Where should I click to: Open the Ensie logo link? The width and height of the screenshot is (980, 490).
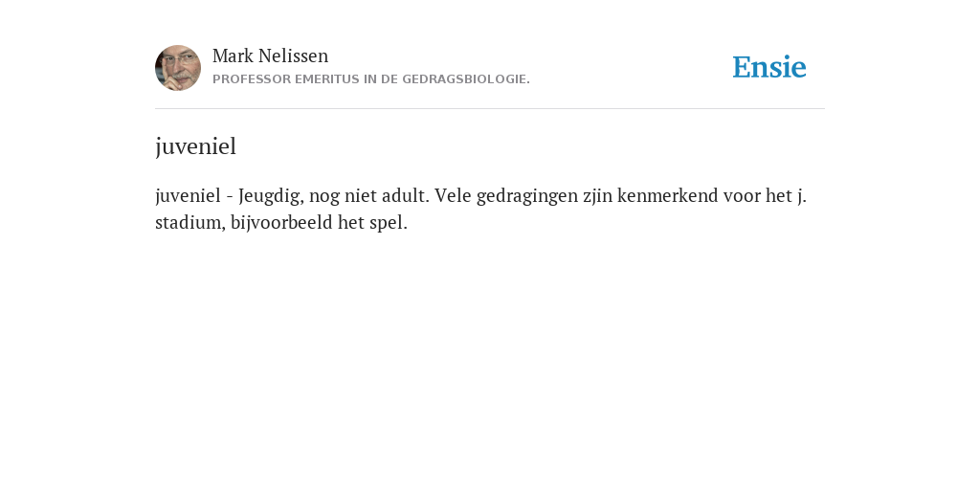(769, 68)
